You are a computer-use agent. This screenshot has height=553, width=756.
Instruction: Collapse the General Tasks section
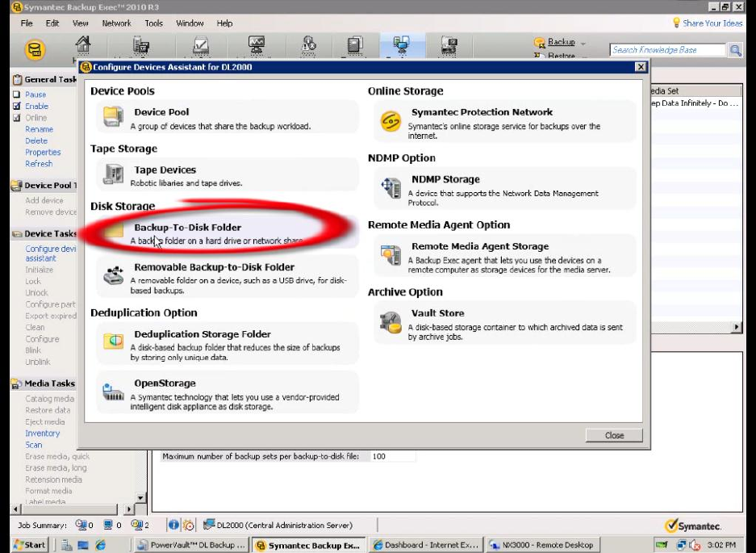[44, 80]
